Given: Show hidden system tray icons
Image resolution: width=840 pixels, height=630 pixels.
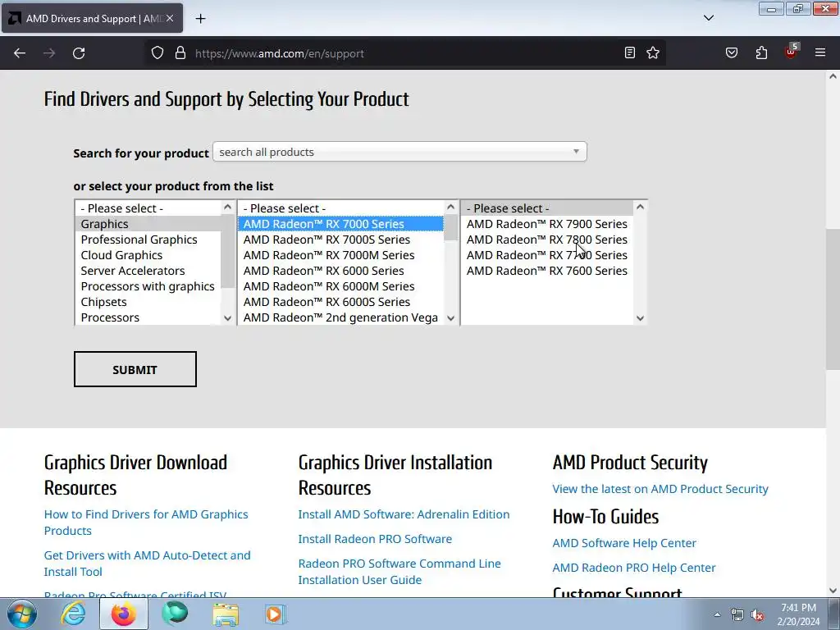Looking at the screenshot, I should (717, 614).
